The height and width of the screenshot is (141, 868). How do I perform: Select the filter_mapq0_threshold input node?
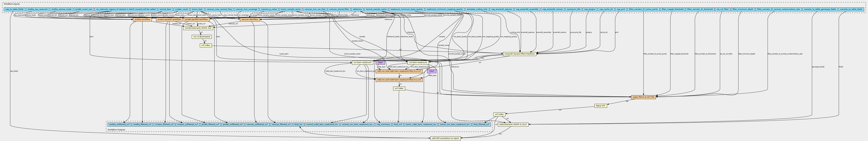click(673, 9)
